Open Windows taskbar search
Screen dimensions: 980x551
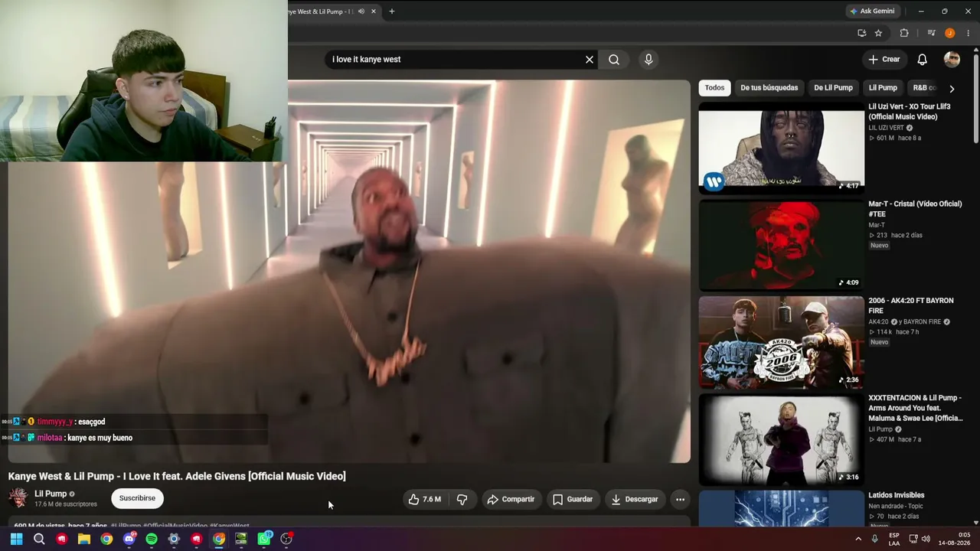[x=39, y=539]
